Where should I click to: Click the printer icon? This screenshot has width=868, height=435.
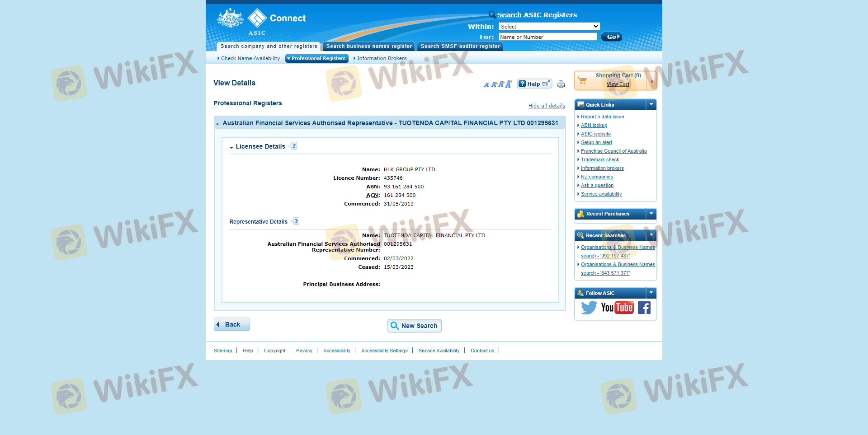click(561, 84)
